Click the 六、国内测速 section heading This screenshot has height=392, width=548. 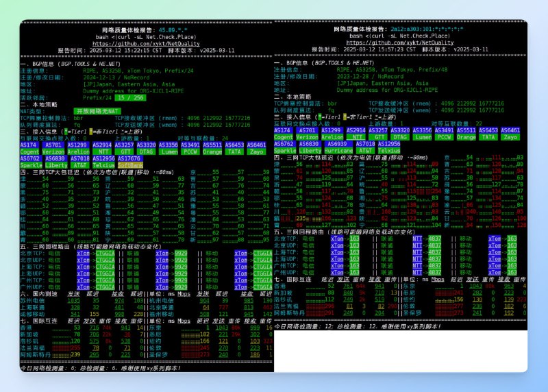pyautogui.click(x=38, y=293)
